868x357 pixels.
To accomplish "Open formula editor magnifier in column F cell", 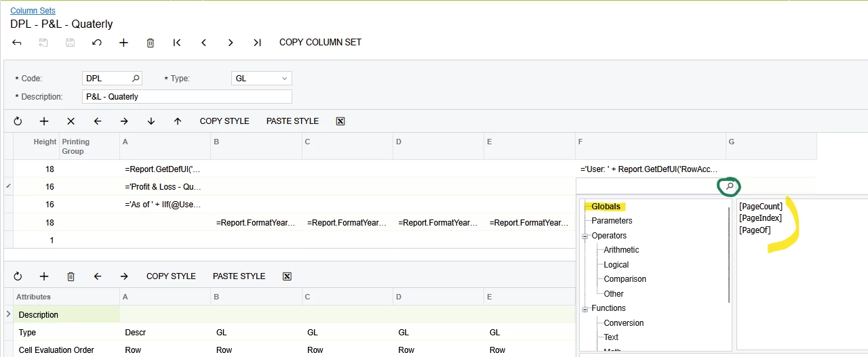I will pos(730,186).
